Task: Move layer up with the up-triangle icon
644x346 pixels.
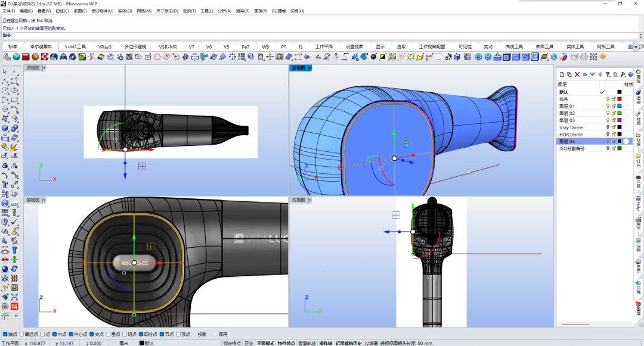Action: [585, 74]
